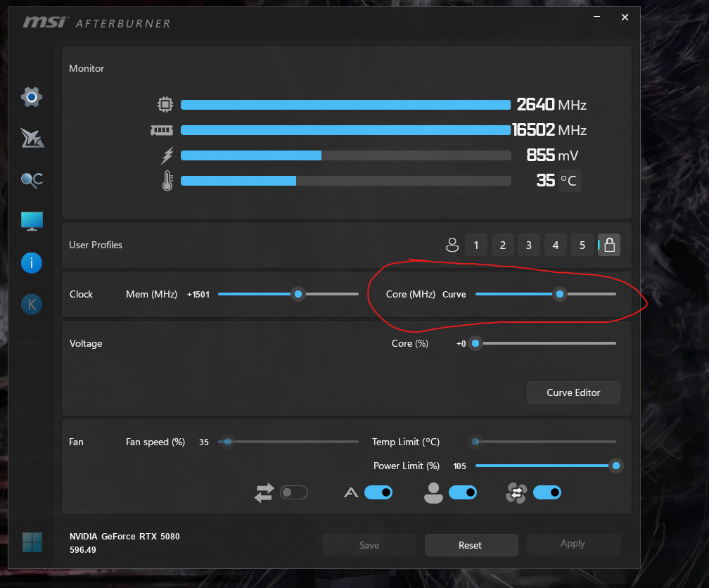Click the auto fan 'A' icon
Screen dimensions: 709x588
pos(351,492)
